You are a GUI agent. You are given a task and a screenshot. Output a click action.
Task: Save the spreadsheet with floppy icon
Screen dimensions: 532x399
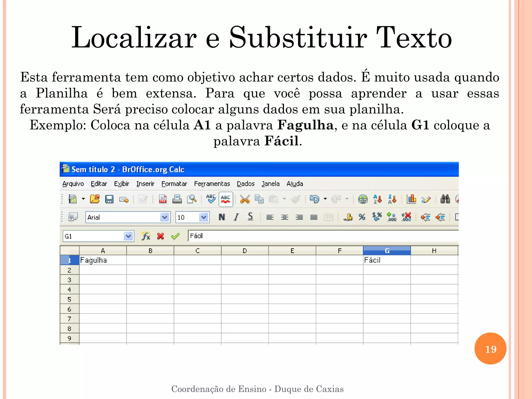coord(109,199)
